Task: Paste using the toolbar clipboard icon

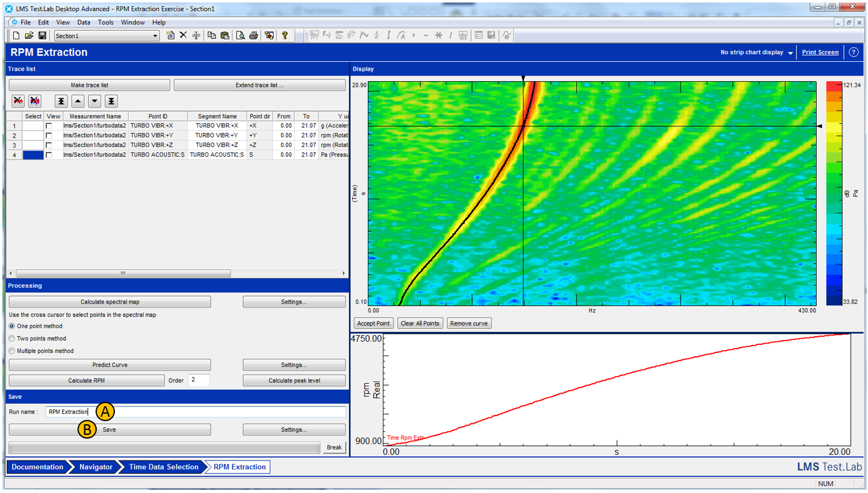Action: [x=225, y=36]
